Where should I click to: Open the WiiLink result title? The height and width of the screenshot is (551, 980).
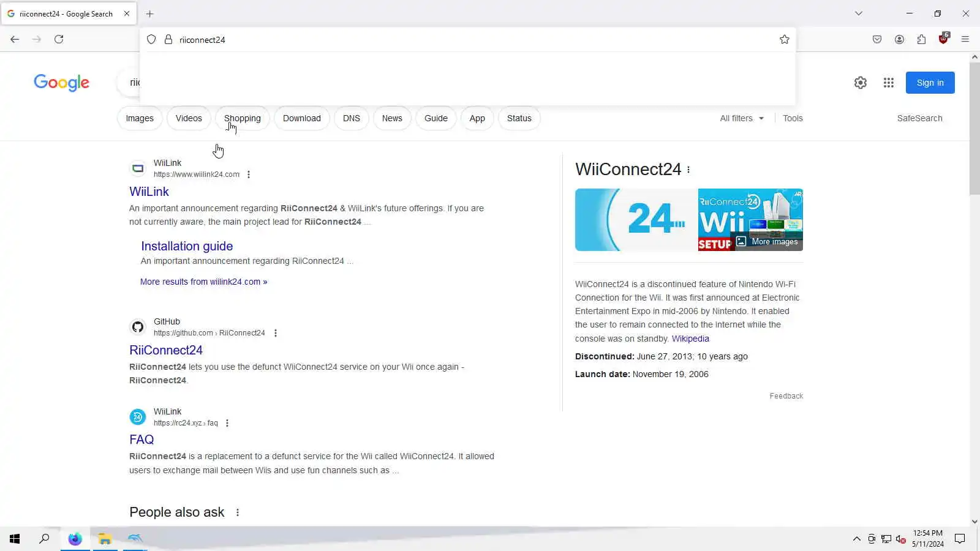coord(149,192)
